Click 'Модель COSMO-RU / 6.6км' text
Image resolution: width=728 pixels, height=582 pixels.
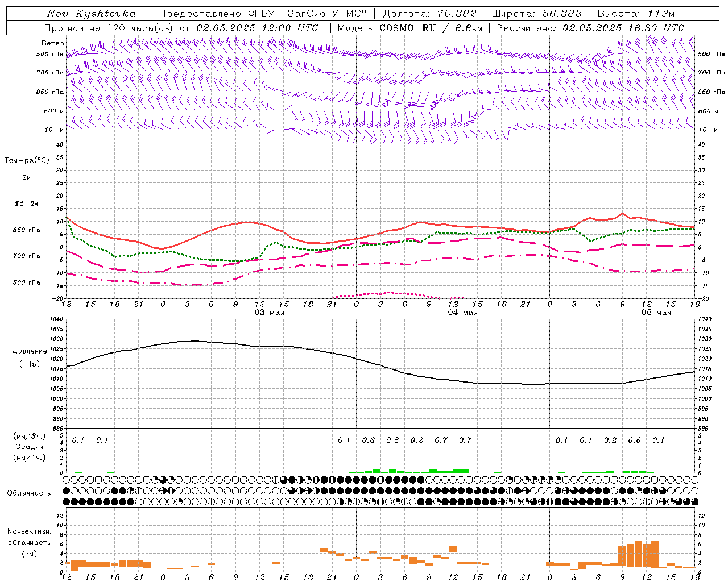410,28
